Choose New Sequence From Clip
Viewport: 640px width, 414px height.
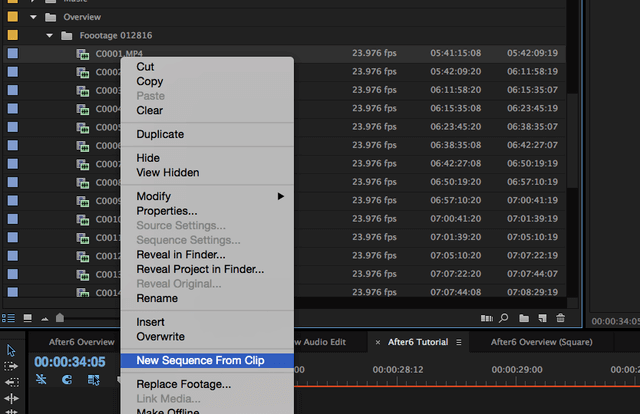[x=207, y=361]
